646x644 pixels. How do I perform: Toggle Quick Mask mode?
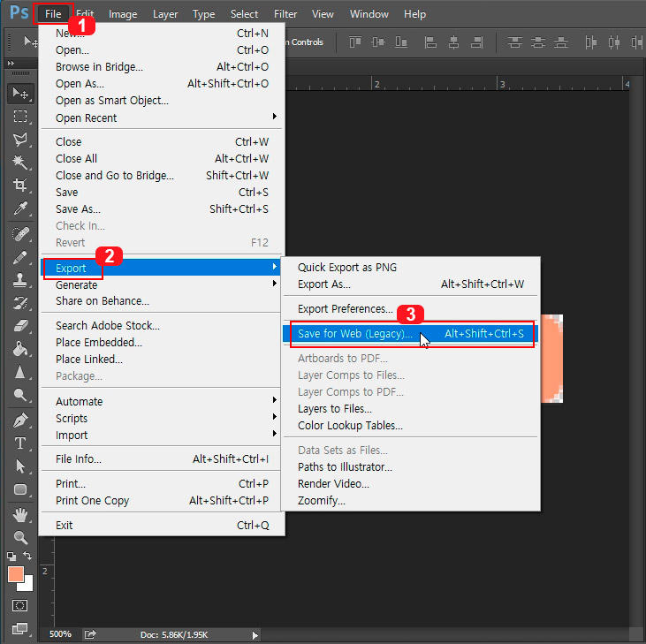coord(19,606)
